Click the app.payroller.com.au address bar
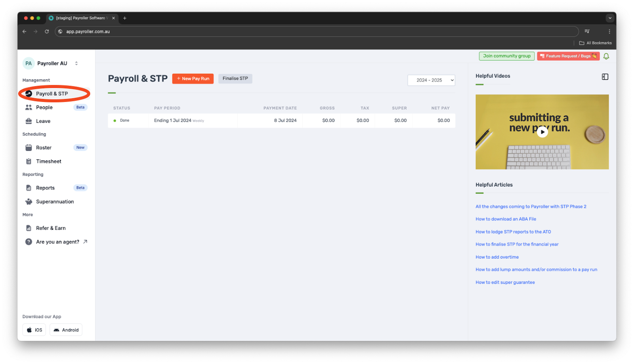This screenshot has height=364, width=634. (317, 31)
